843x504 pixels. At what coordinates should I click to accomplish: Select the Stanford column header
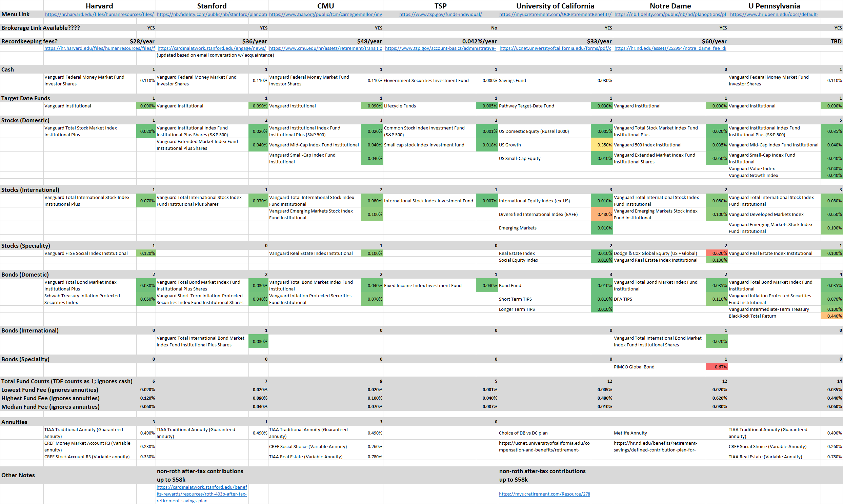click(x=212, y=6)
